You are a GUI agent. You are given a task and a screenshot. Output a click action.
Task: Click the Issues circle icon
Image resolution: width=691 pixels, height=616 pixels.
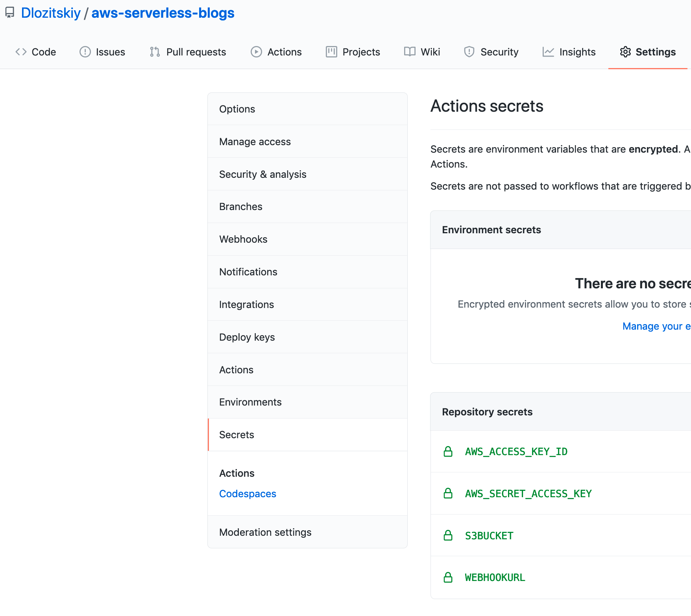pos(85,52)
